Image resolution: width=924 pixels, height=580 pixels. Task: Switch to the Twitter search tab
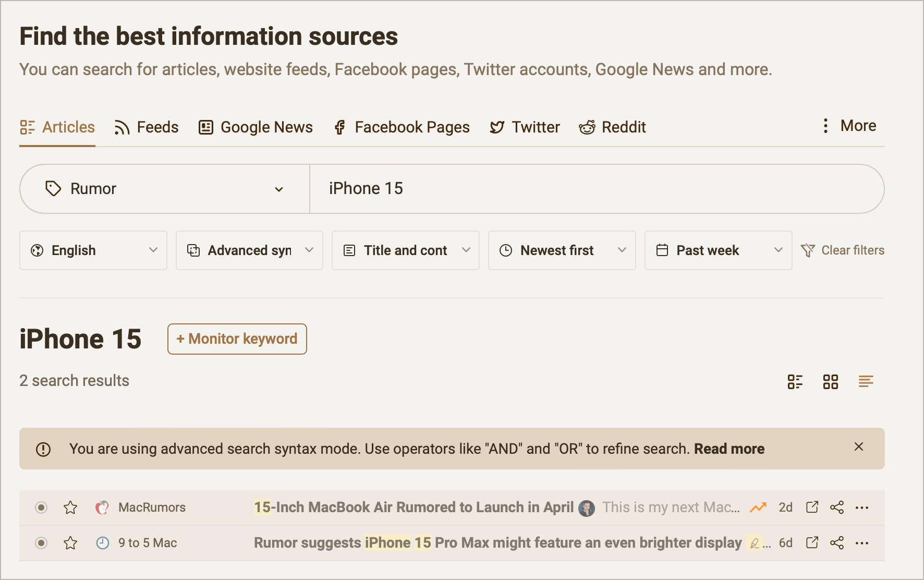click(524, 127)
